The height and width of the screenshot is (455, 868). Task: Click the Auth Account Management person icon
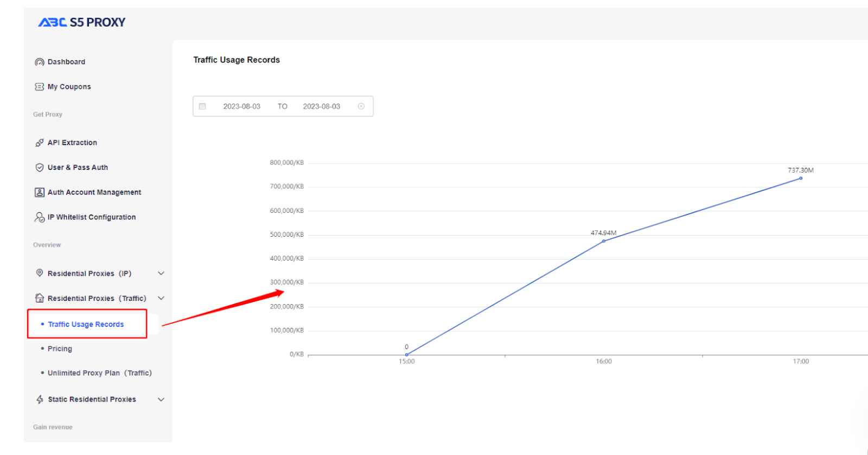(40, 192)
